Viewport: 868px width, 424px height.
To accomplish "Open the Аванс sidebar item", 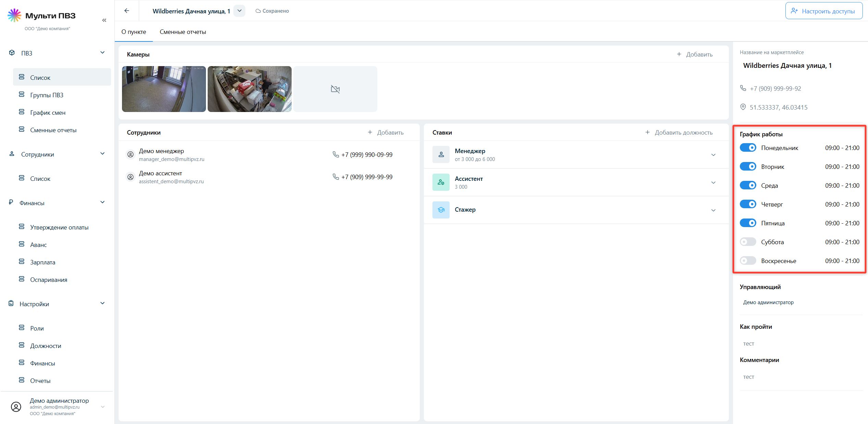I will click(62, 245).
